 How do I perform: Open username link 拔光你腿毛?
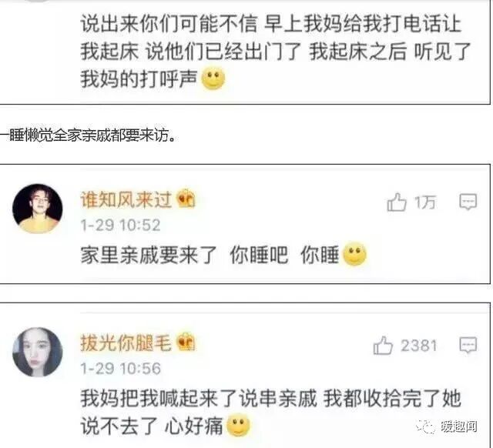[126, 343]
